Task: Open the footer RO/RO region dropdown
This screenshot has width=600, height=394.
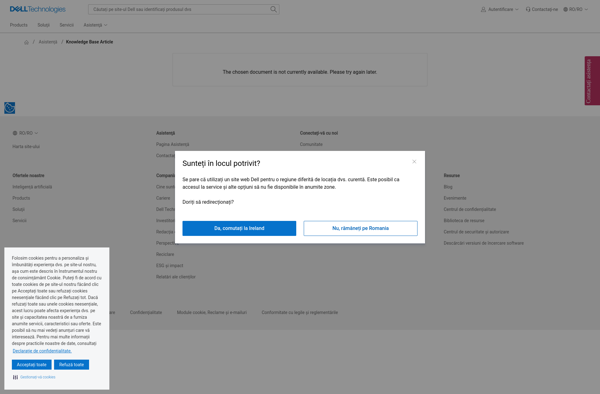Action: (x=25, y=133)
